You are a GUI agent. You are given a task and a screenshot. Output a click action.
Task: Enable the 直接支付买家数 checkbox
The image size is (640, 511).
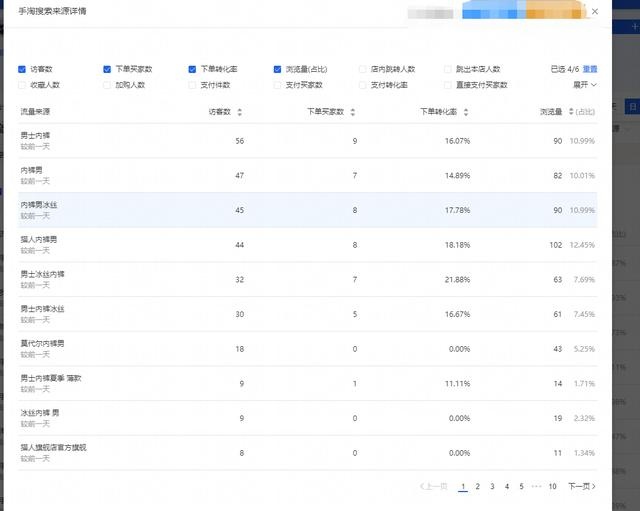[x=448, y=85]
